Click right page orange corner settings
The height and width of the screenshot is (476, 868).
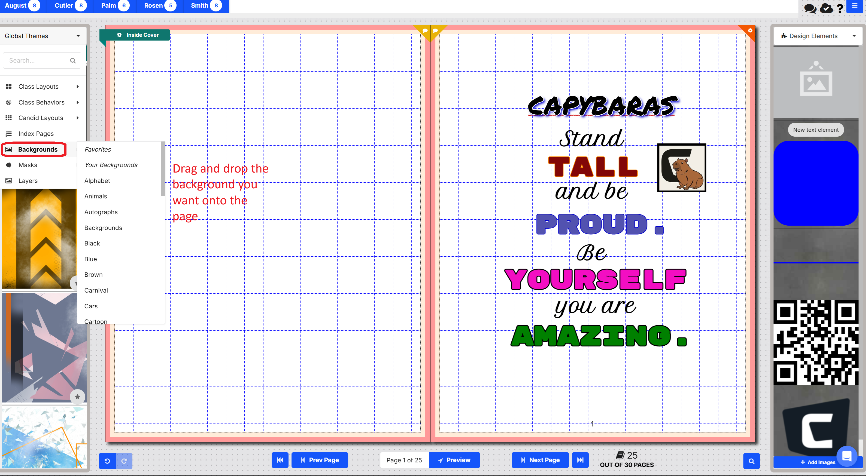750,30
